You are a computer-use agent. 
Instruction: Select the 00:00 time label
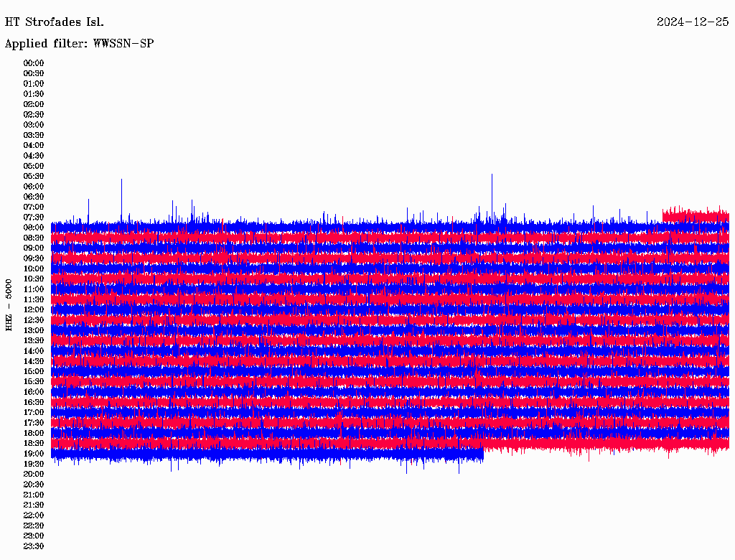click(x=34, y=63)
